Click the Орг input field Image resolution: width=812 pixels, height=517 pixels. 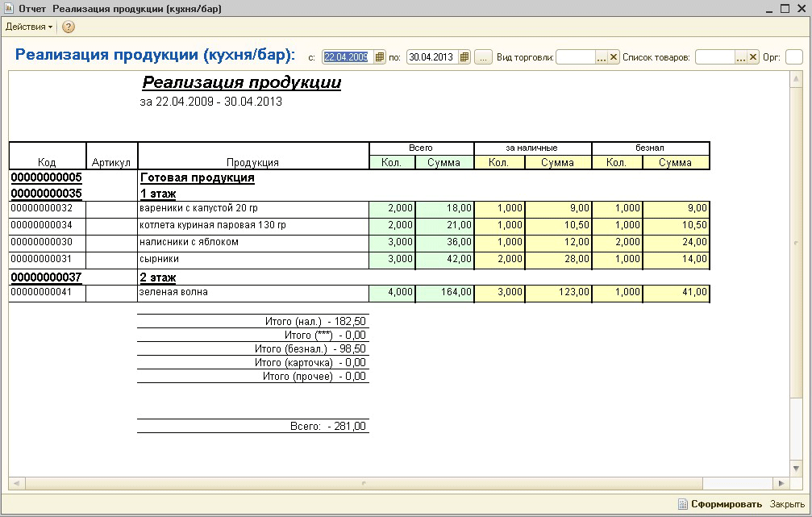click(793, 57)
